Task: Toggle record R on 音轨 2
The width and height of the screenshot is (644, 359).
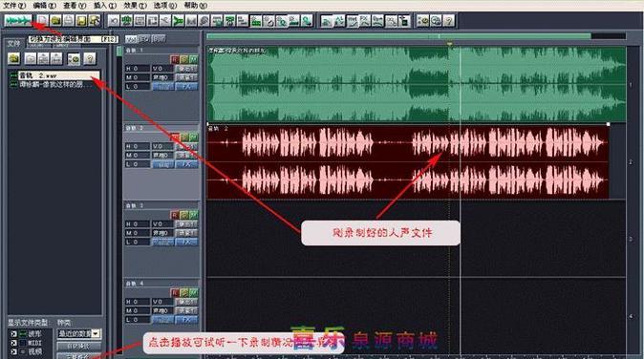Action: tap(175, 137)
